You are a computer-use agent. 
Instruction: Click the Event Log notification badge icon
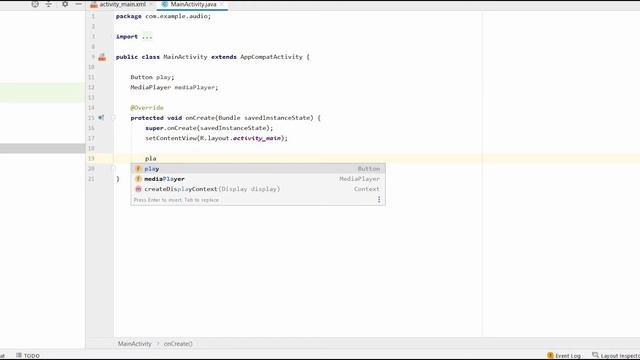[550, 356]
